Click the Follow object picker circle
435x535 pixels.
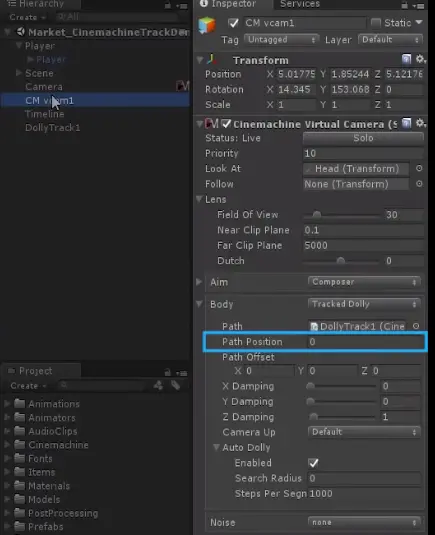point(419,184)
